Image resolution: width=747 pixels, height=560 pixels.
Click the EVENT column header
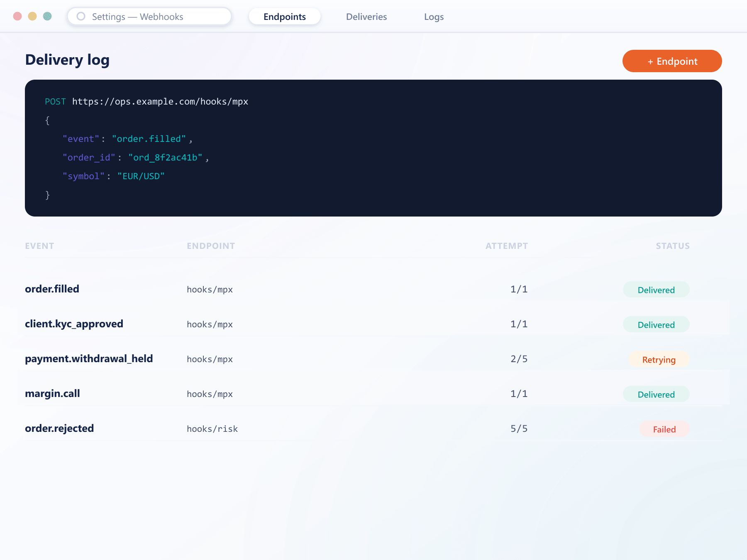[39, 246]
